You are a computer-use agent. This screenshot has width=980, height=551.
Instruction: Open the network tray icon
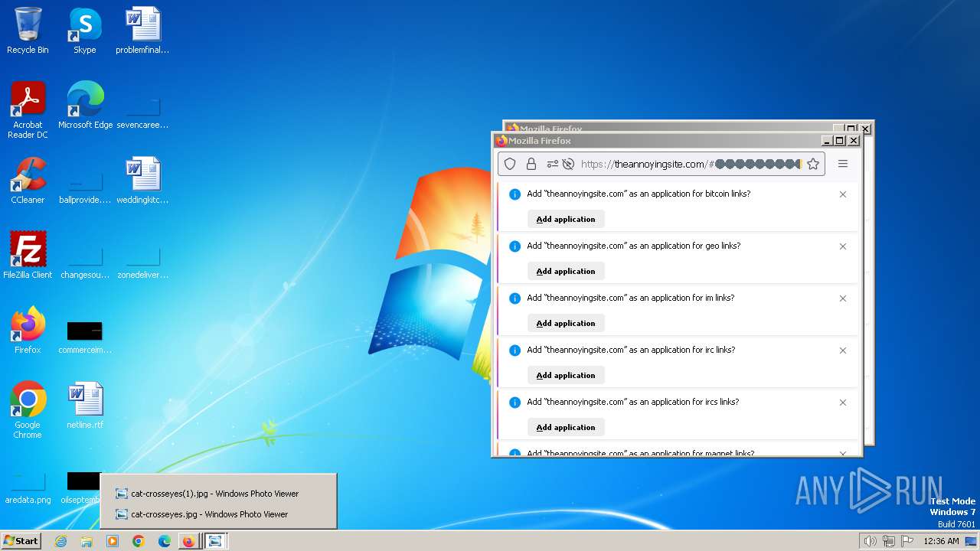(x=888, y=541)
